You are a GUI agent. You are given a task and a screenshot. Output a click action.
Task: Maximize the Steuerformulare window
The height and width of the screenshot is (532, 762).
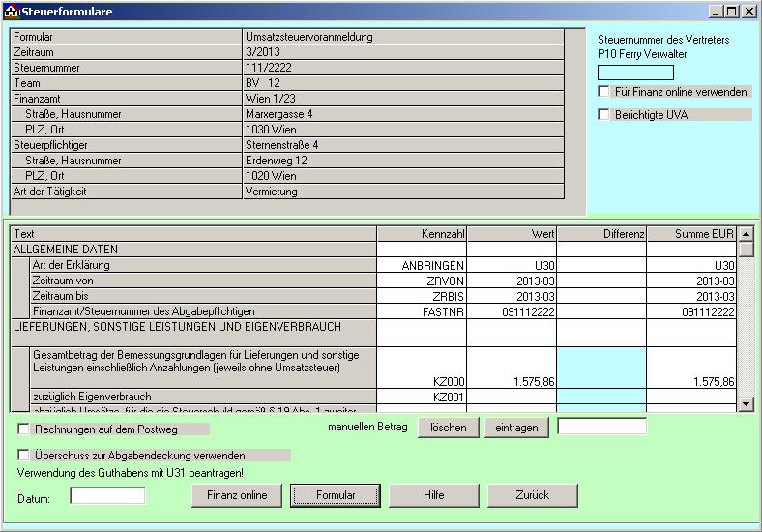(x=732, y=12)
